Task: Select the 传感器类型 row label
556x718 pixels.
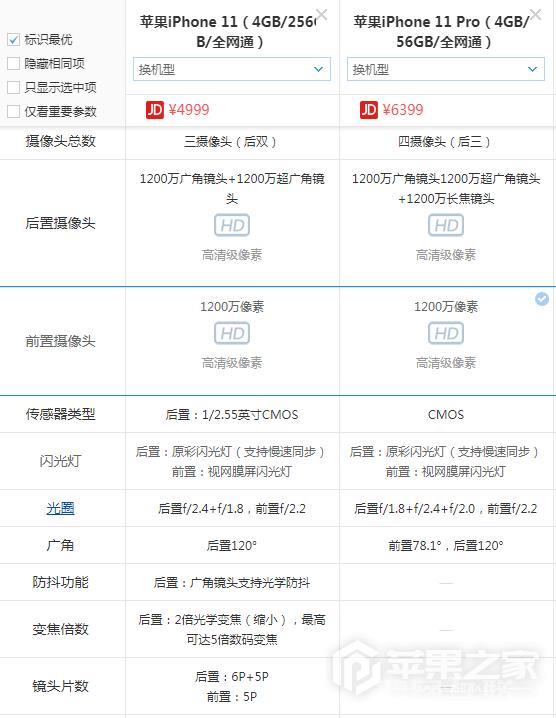Action: 60,414
